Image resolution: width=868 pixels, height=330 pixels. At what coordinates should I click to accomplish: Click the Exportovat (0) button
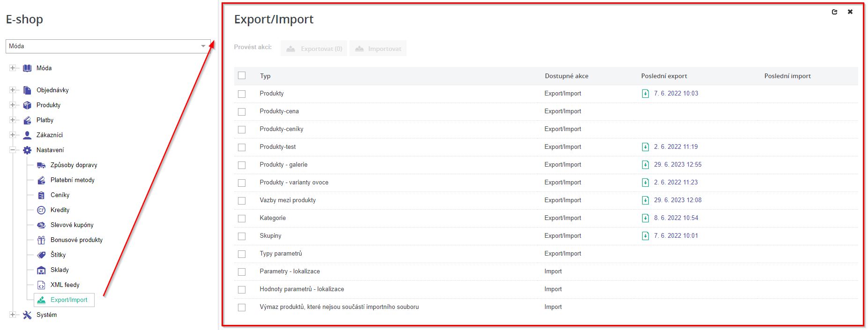tap(314, 49)
